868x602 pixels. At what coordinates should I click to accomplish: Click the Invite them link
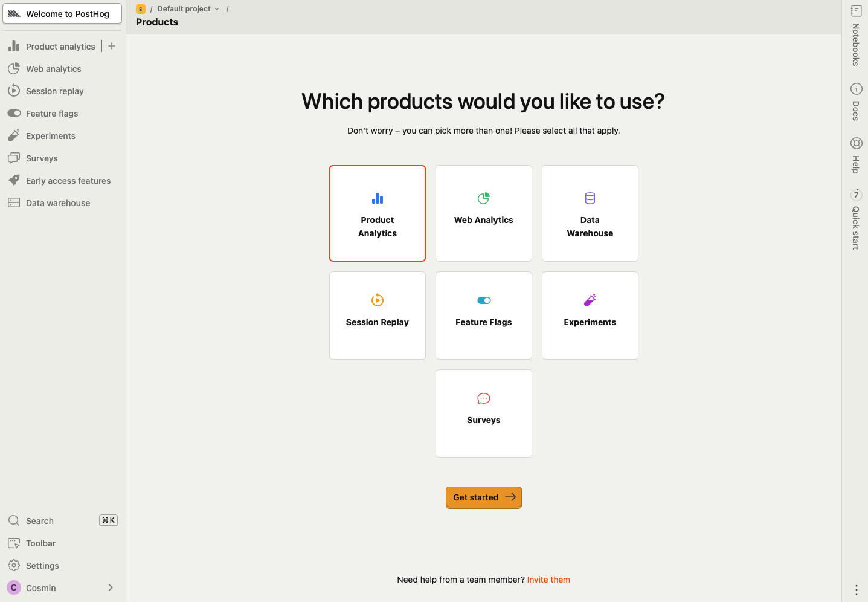point(548,580)
